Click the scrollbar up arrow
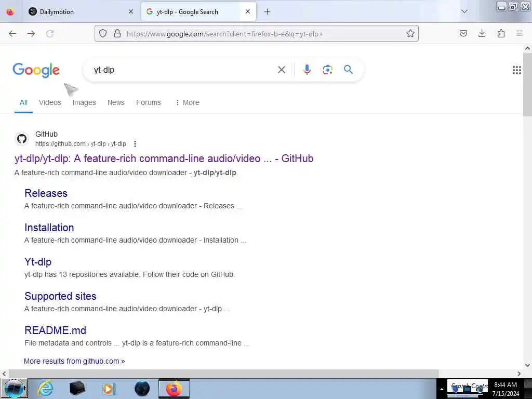The image size is (532, 399). pyautogui.click(x=527, y=48)
